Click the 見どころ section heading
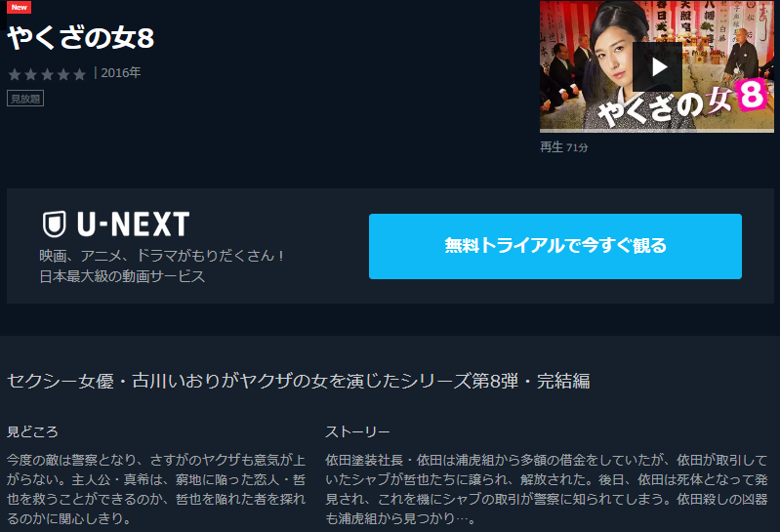Image resolution: width=780 pixels, height=532 pixels. pyautogui.click(x=32, y=431)
